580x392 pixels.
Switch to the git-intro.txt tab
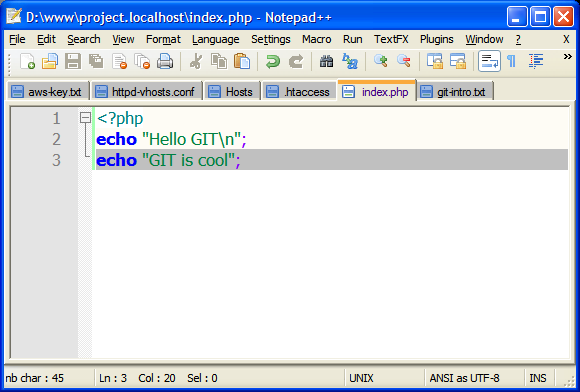point(456,91)
